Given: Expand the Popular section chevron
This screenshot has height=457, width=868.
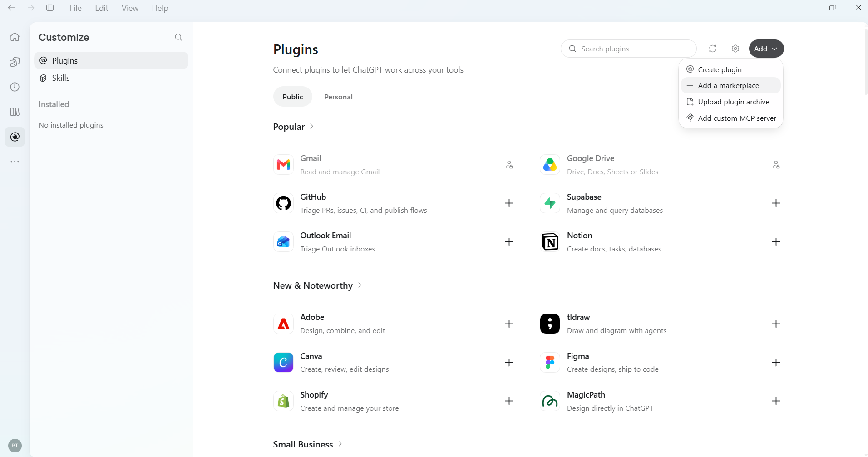Looking at the screenshot, I should click(311, 127).
